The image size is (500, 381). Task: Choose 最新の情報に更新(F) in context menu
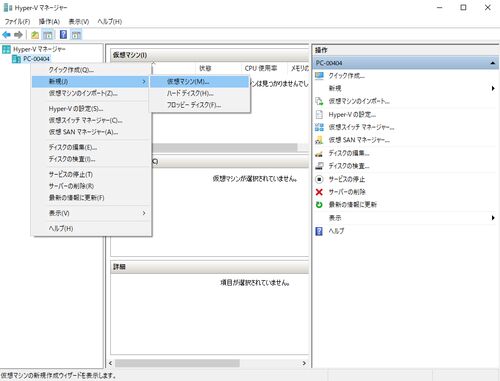[91, 198]
